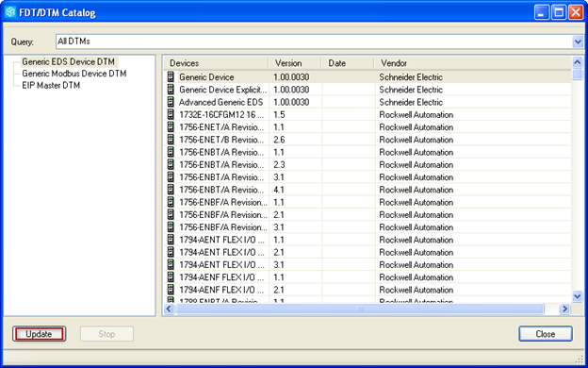The height and width of the screenshot is (368, 588).
Task: Select the Generic Device name text
Action: tap(206, 77)
